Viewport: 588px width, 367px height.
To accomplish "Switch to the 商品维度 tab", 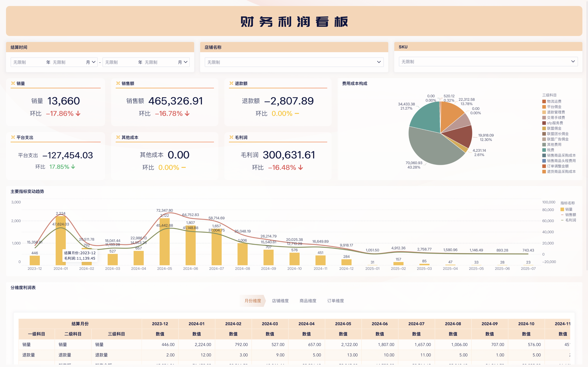I will pos(308,301).
